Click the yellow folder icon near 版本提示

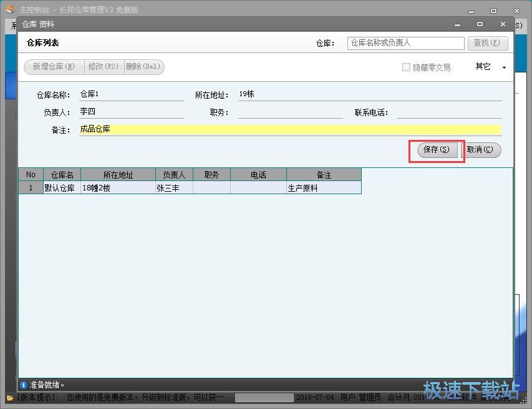click(x=6, y=397)
